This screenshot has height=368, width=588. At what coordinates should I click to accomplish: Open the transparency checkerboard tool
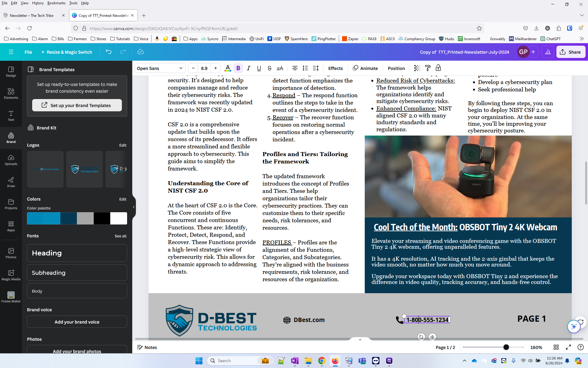[x=417, y=68]
